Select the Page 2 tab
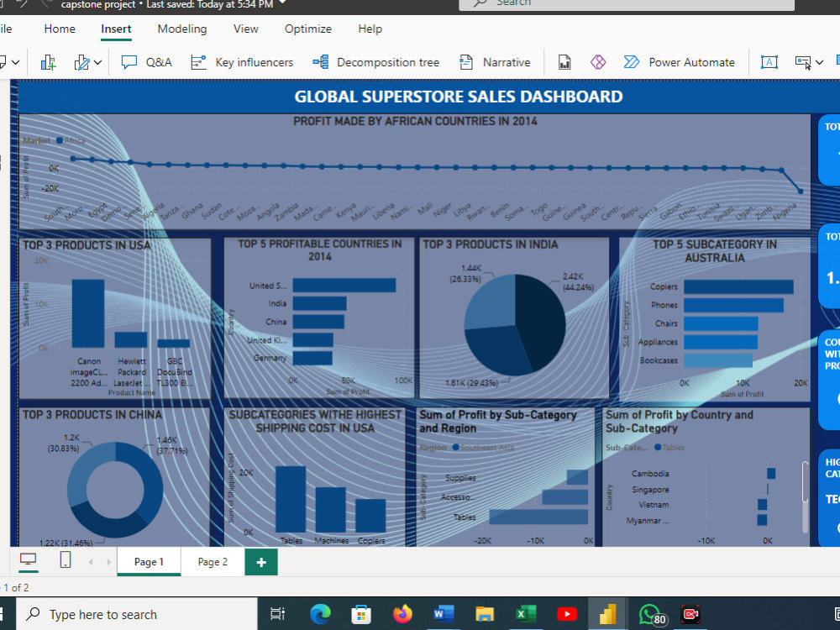The width and height of the screenshot is (840, 630). coord(212,562)
